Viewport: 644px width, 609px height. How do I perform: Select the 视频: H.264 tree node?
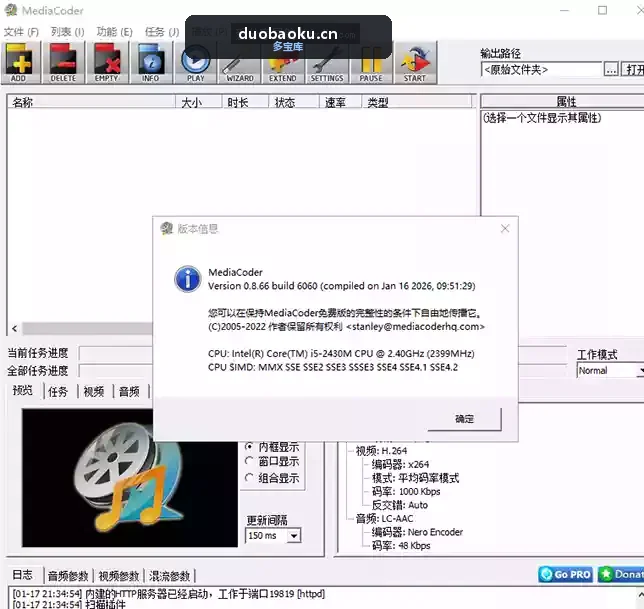coord(381,451)
